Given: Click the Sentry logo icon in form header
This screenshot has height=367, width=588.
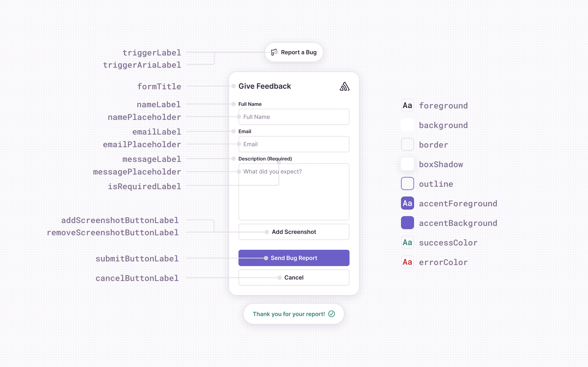Looking at the screenshot, I should click(344, 86).
